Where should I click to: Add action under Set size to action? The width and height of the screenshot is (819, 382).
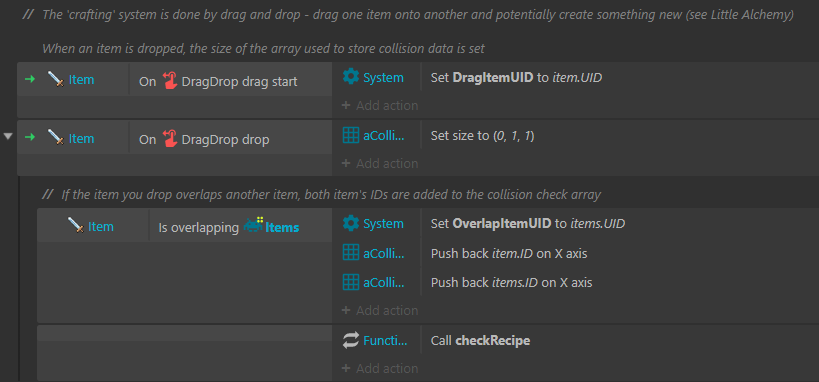click(380, 164)
